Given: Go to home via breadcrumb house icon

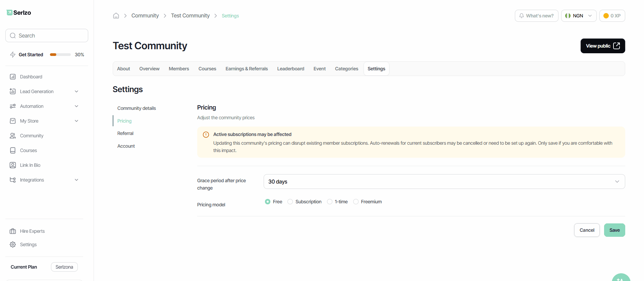Looking at the screenshot, I should (116, 16).
